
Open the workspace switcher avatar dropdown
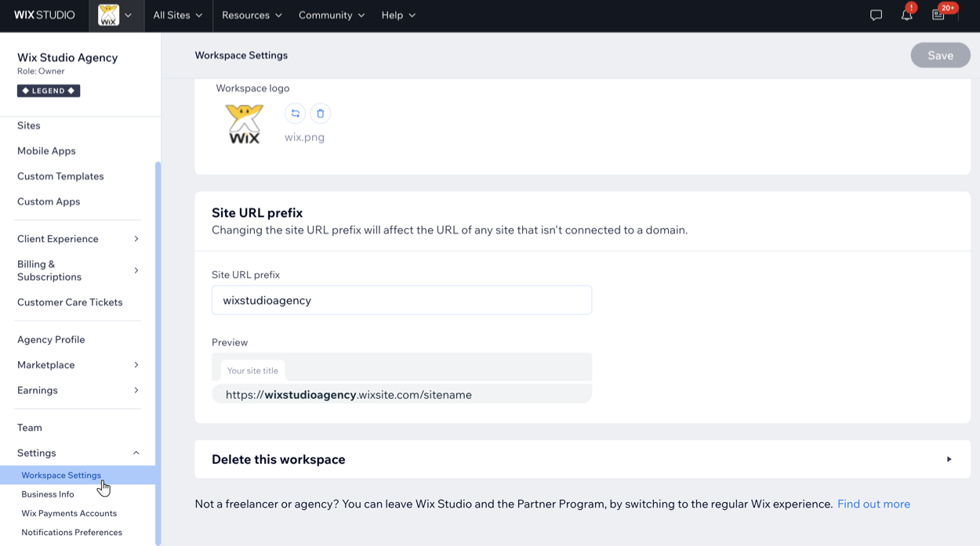(116, 16)
